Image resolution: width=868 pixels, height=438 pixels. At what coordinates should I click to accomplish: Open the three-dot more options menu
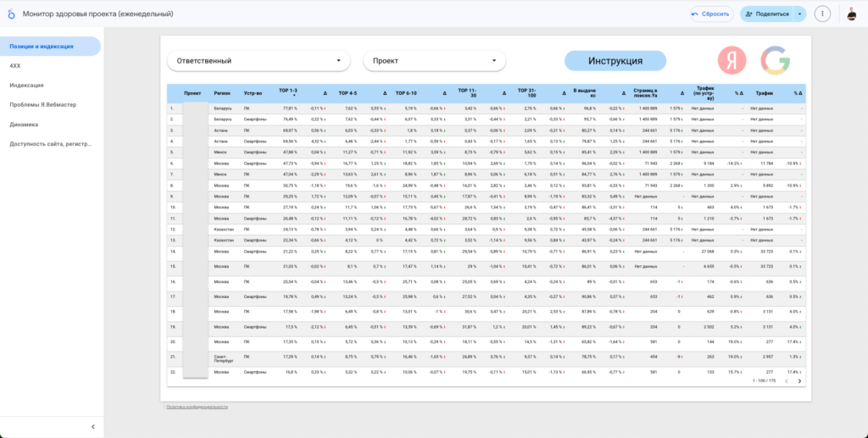[x=822, y=14]
